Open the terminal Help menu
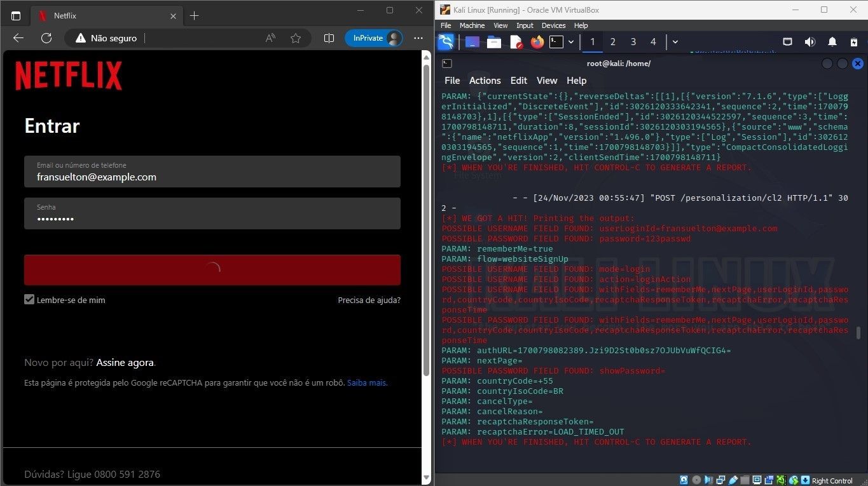The image size is (868, 486). [x=576, y=81]
